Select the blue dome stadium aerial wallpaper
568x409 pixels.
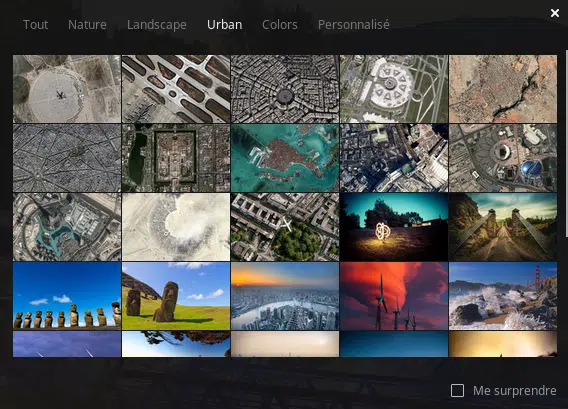[x=503, y=158]
